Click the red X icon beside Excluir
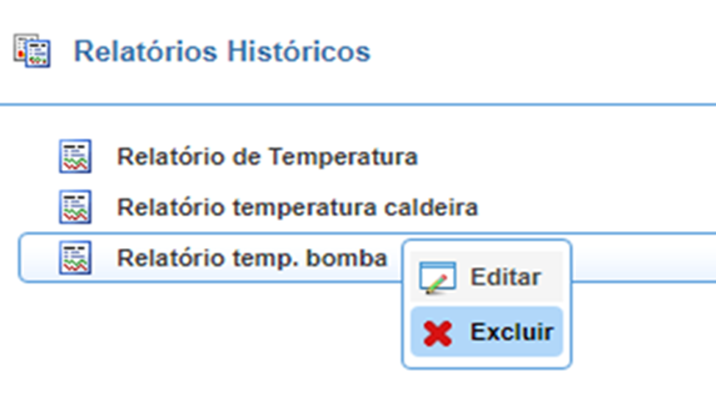The width and height of the screenshot is (716, 416). (437, 333)
